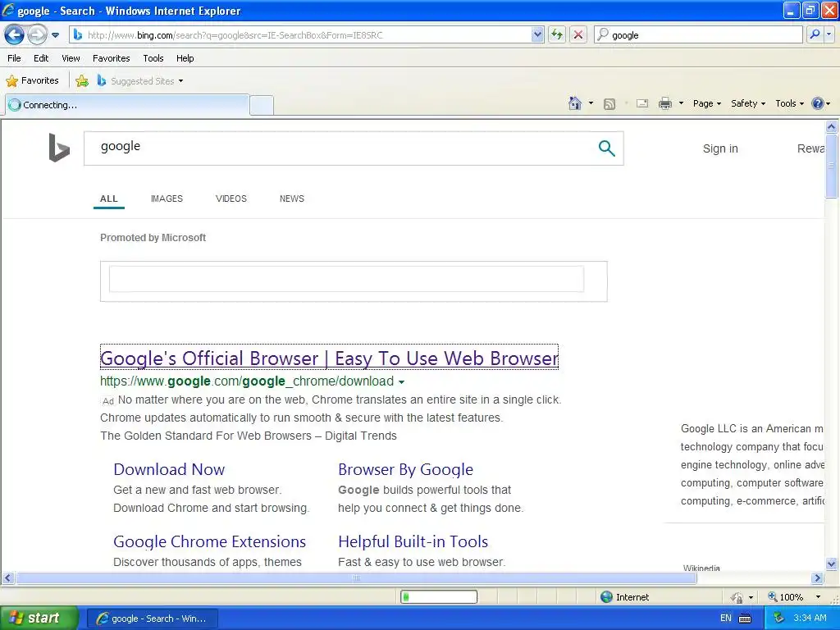The image size is (840, 630).
Task: Open the View menu
Action: tap(71, 58)
